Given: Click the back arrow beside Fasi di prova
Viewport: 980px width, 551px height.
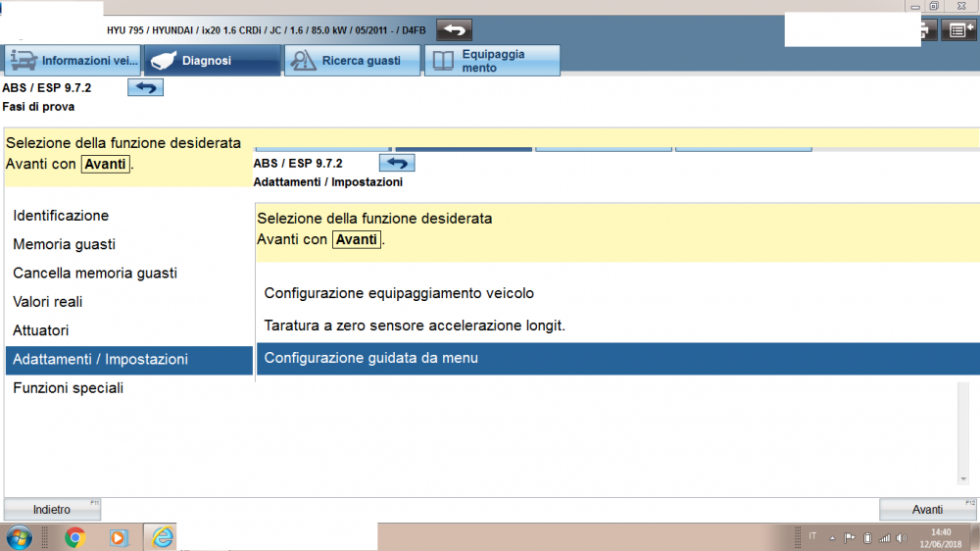Looking at the screenshot, I should pos(146,87).
